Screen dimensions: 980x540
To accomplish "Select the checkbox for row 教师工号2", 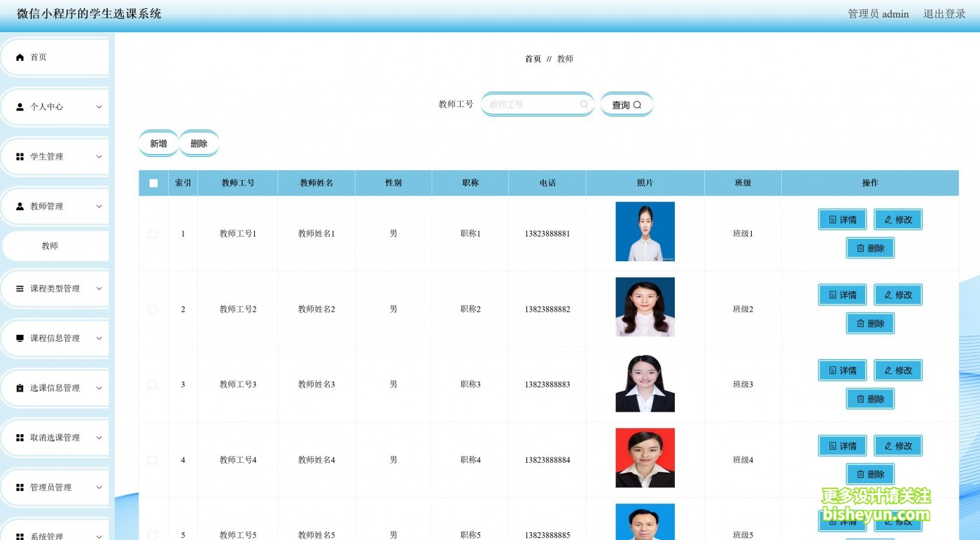I will tap(153, 309).
